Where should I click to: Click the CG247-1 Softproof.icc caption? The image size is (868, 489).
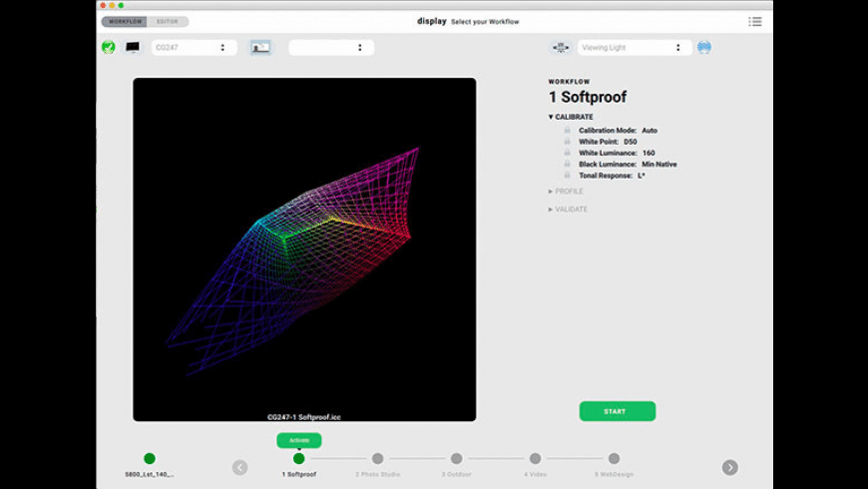[x=304, y=417]
